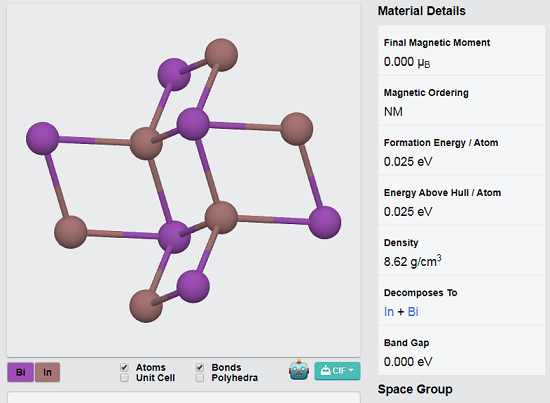Click the purple Bi element swatch

pyautogui.click(x=20, y=372)
